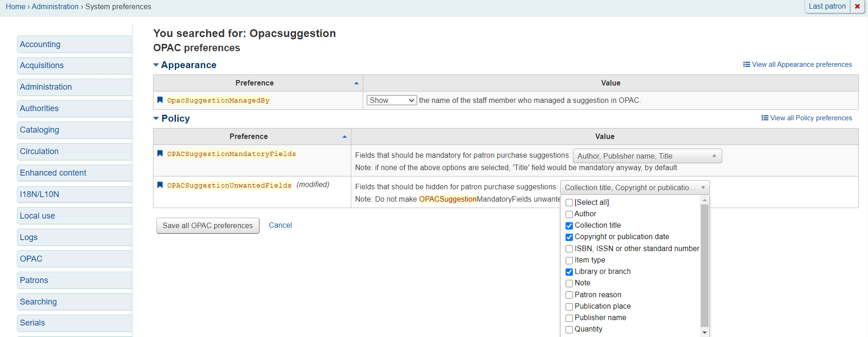Open Cataloging preferences tab
Viewport: 868px width, 337px height.
pyautogui.click(x=74, y=130)
